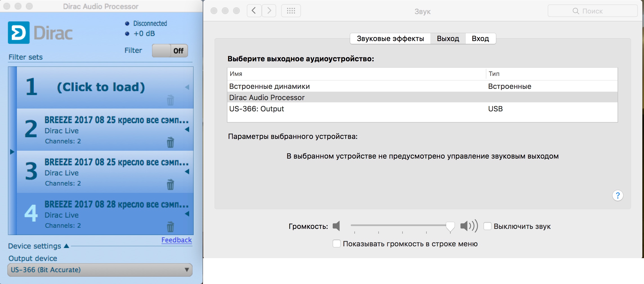Image resolution: width=644 pixels, height=284 pixels.
Task: Click trash icon on filter set 3
Action: (x=170, y=184)
